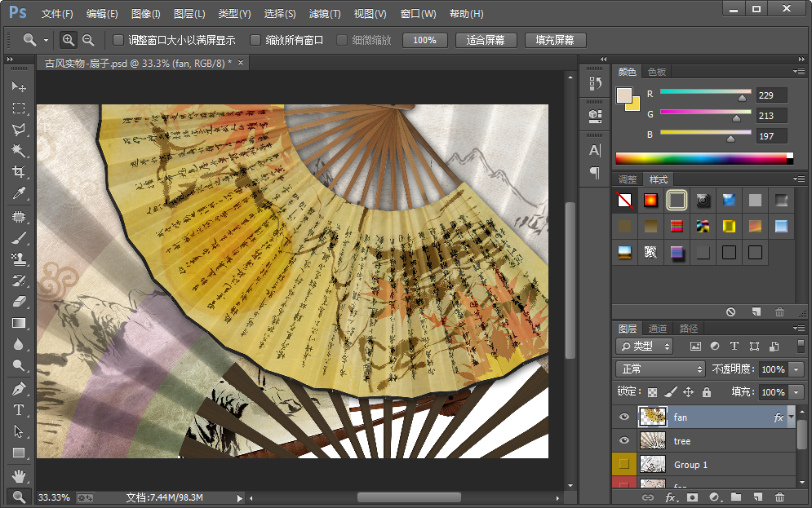
Task: Select the Crop tool
Action: [19, 172]
